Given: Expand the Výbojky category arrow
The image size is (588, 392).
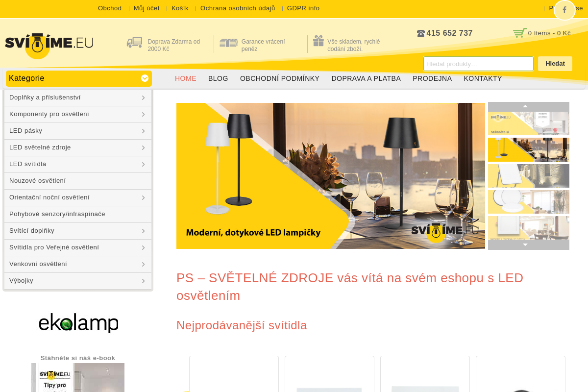Looking at the screenshot, I should coord(143,281).
